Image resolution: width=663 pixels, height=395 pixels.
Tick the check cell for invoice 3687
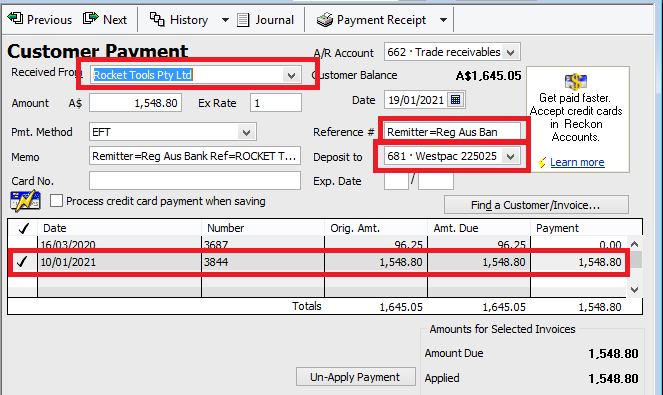[x=22, y=244]
